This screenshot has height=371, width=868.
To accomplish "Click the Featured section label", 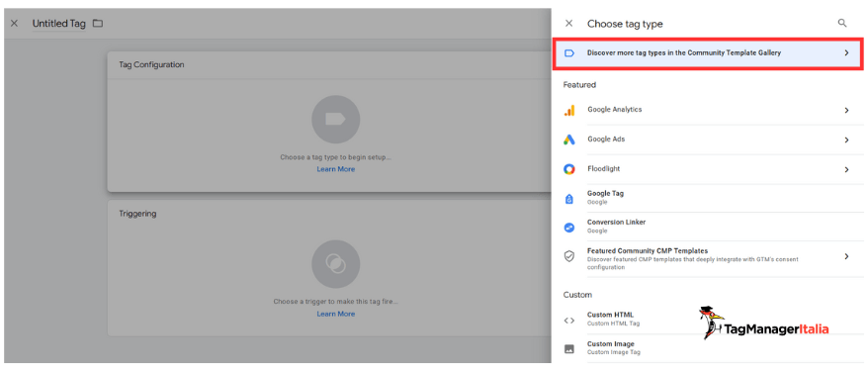I will pos(579,85).
